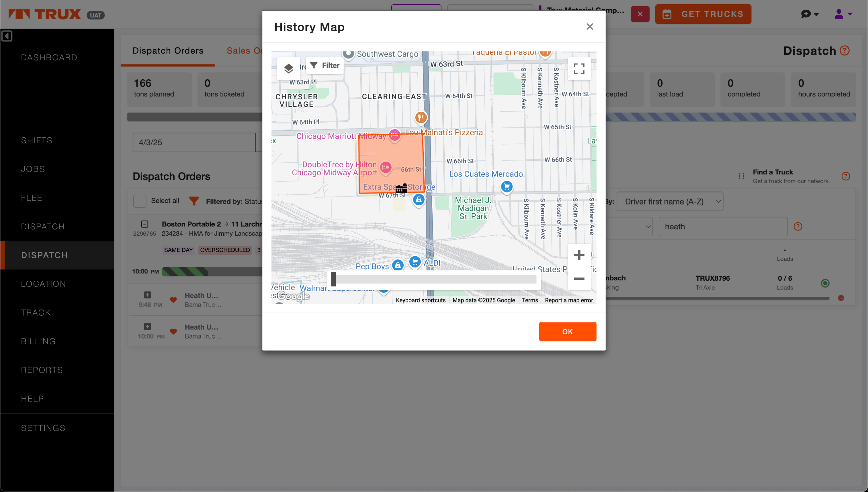This screenshot has width=868, height=492.
Task: Click the drag handle beside Find a Truck
Action: (741, 176)
